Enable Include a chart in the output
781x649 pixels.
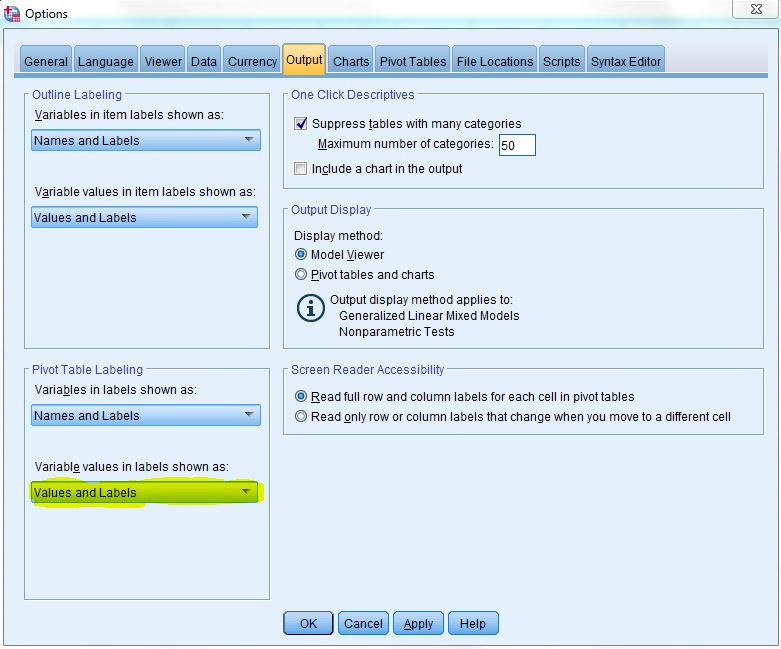301,169
